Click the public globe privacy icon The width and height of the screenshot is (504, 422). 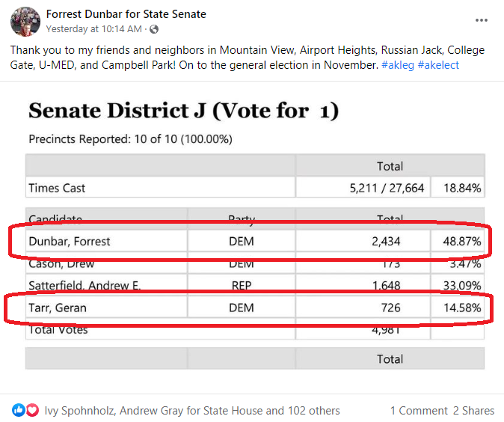click(154, 29)
